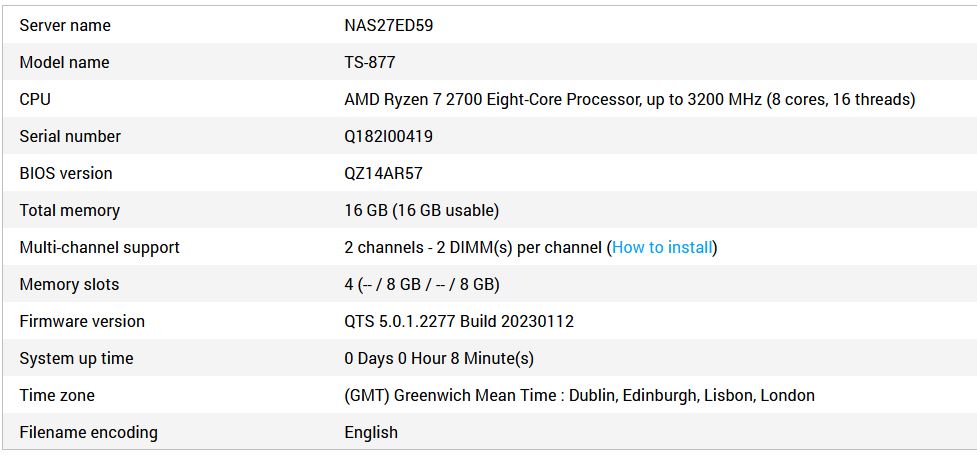Click the BIOS version value QZ14AR57
Screen dimensions: 977x474
[x=383, y=173]
